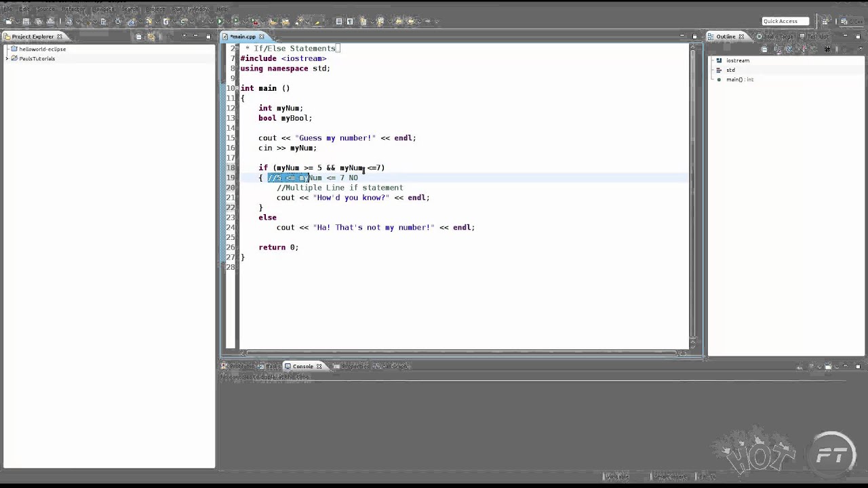Open the Outline view menu arrow

click(x=861, y=49)
